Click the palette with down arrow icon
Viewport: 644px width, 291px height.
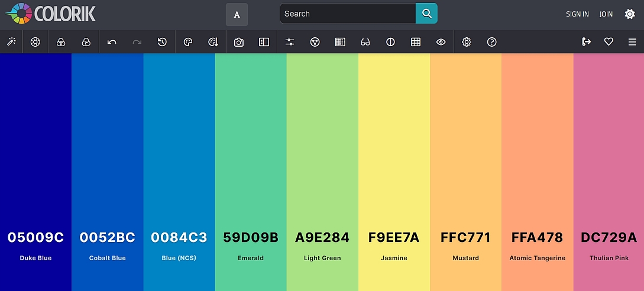(213, 42)
